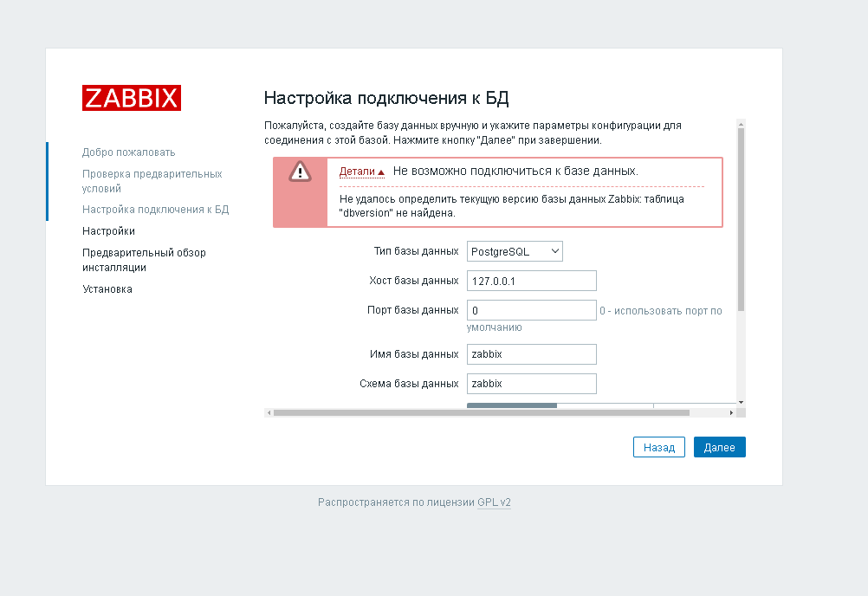Click the vertical scrollbar down arrow
Viewport: 868px width, 596px height.
[742, 402]
